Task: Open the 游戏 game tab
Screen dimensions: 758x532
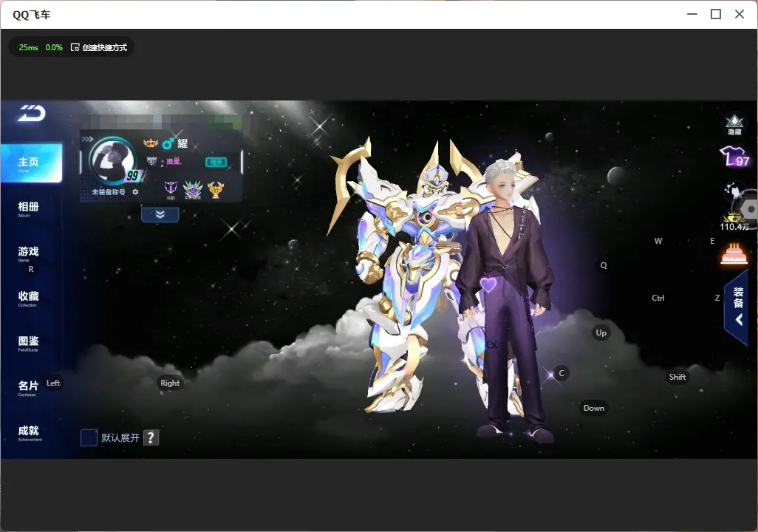Action: [x=29, y=253]
